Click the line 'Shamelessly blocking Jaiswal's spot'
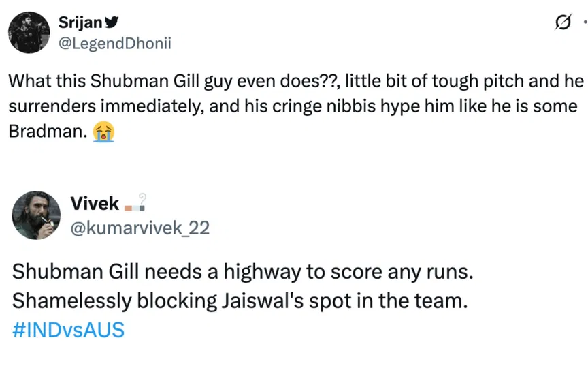Screen dimensions: 588x368 [x=240, y=301]
